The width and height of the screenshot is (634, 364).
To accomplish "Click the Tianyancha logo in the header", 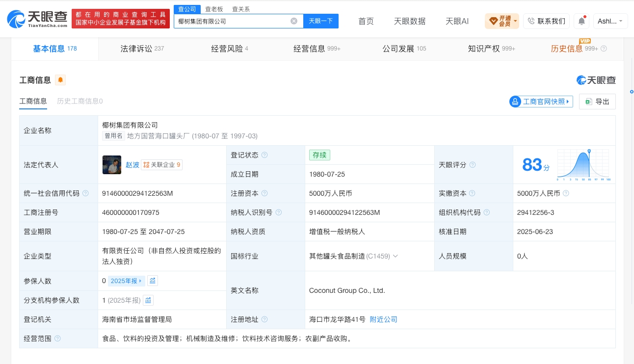I will point(37,19).
